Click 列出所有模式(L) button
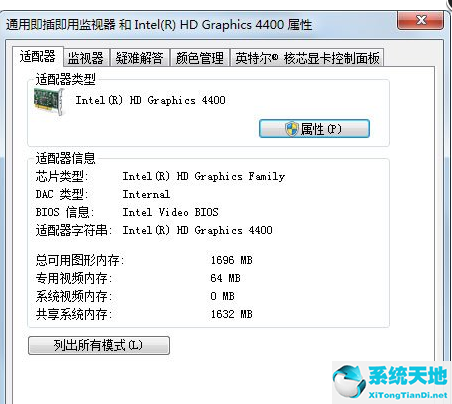 99,345
